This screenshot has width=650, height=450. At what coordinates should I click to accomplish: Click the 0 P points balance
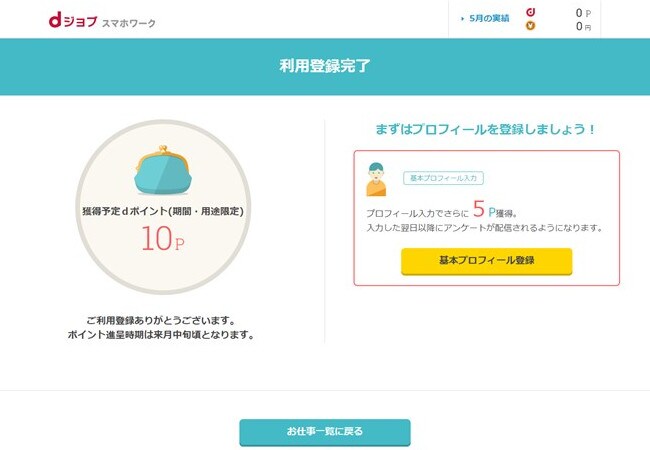click(583, 13)
